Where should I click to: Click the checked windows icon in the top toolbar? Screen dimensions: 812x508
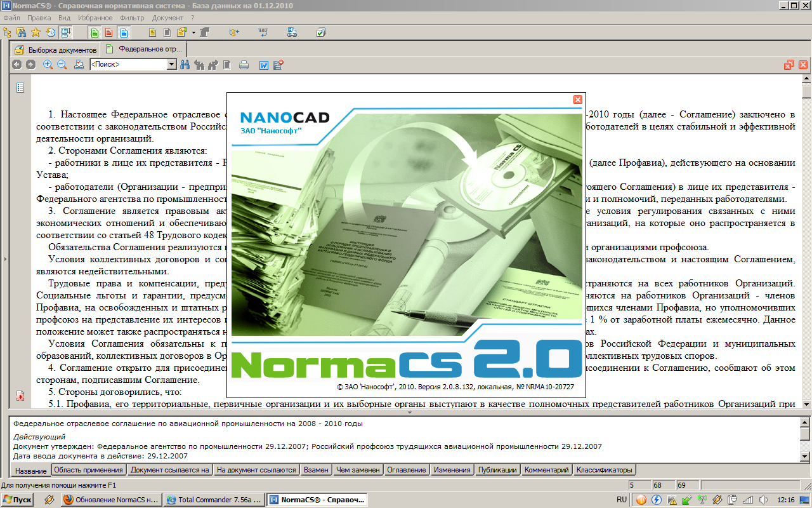coord(321,32)
